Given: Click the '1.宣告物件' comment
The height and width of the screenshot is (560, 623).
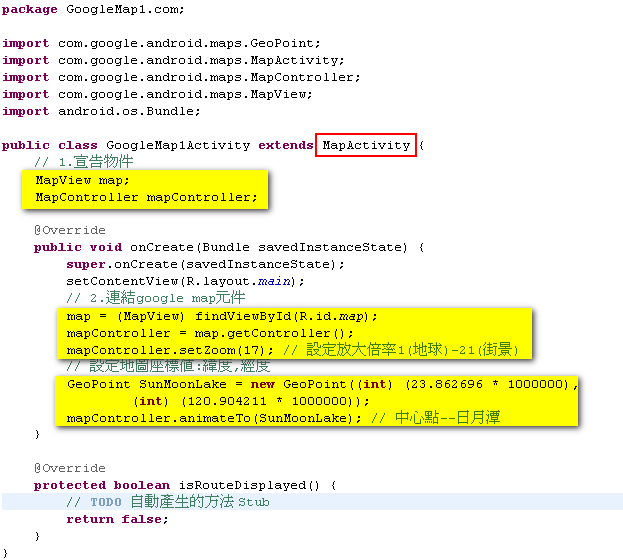Looking at the screenshot, I should [84, 162].
